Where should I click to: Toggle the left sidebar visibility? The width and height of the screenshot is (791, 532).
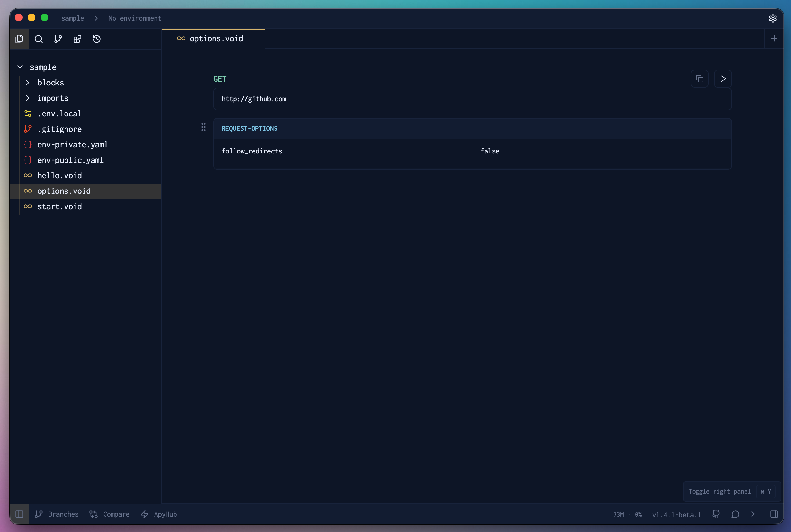[x=19, y=514]
